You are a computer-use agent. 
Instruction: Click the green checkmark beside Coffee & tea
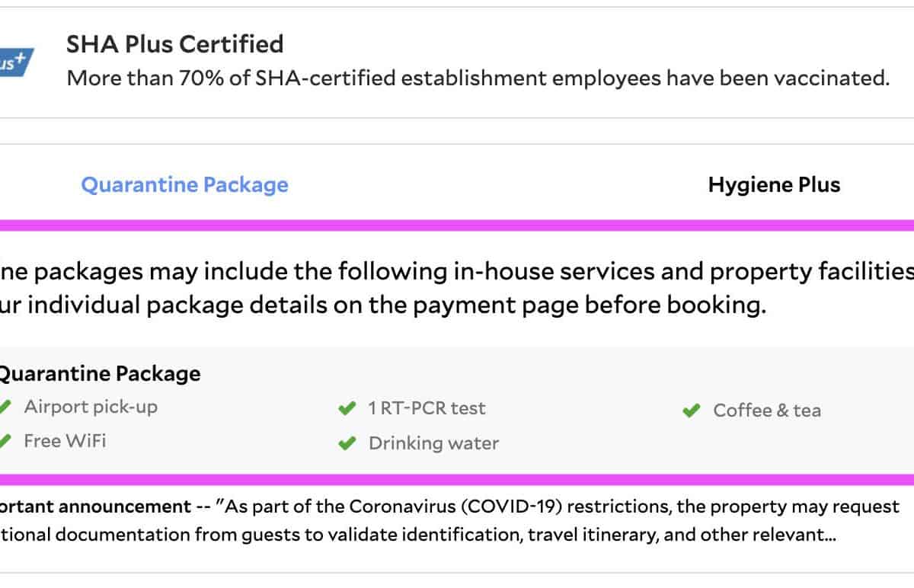pyautogui.click(x=692, y=411)
